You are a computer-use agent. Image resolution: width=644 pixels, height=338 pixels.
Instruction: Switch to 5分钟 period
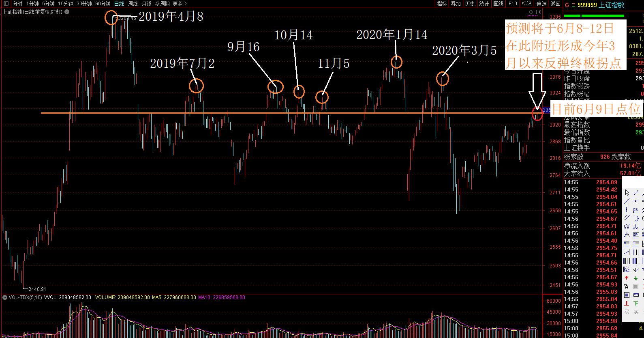click(x=48, y=4)
